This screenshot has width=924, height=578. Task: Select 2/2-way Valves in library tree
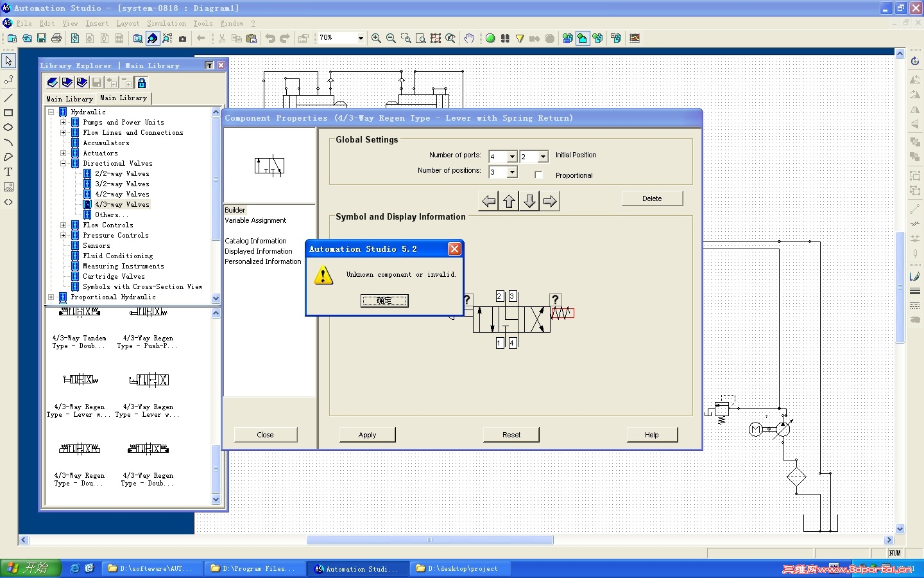click(122, 173)
